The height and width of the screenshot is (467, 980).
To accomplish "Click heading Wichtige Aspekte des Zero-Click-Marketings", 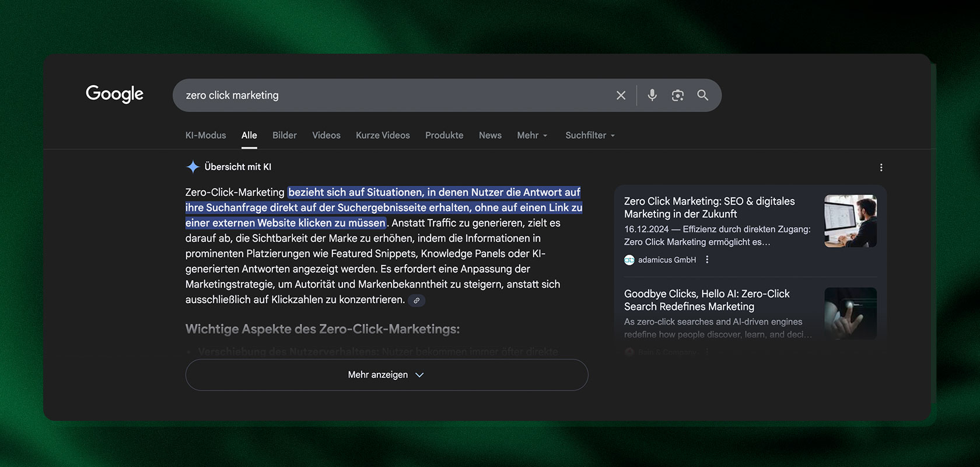I will 323,329.
